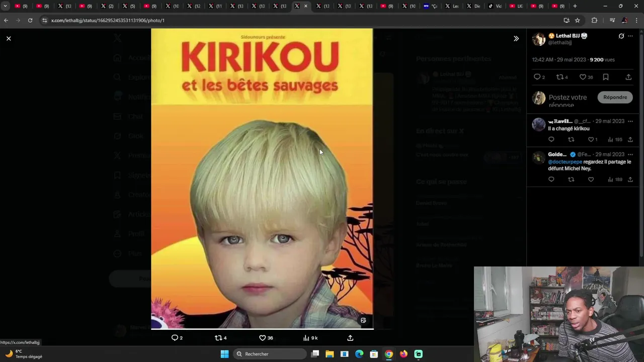Open 9 200 vues count link
The image size is (644, 362).
point(602,59)
